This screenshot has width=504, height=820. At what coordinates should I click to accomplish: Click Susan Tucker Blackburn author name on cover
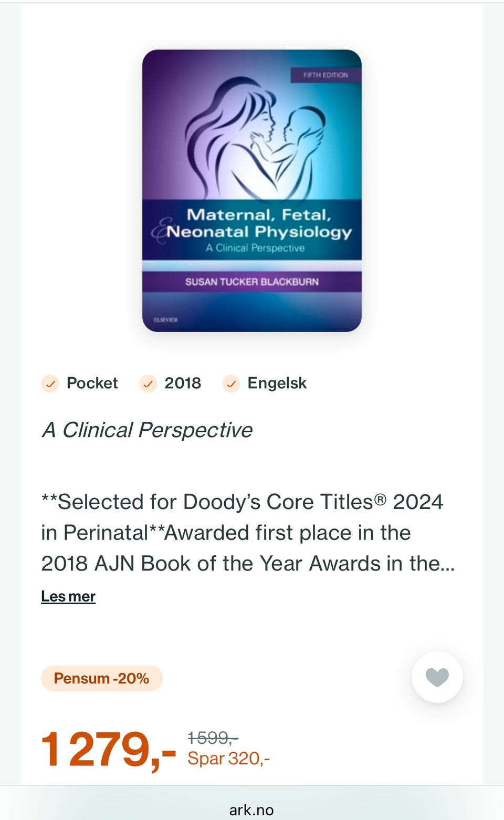tap(251, 282)
